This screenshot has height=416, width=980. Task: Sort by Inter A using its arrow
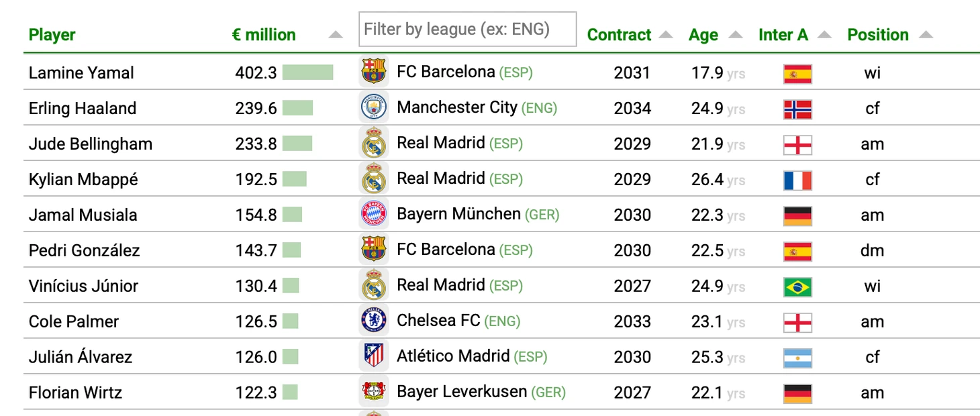pos(825,35)
